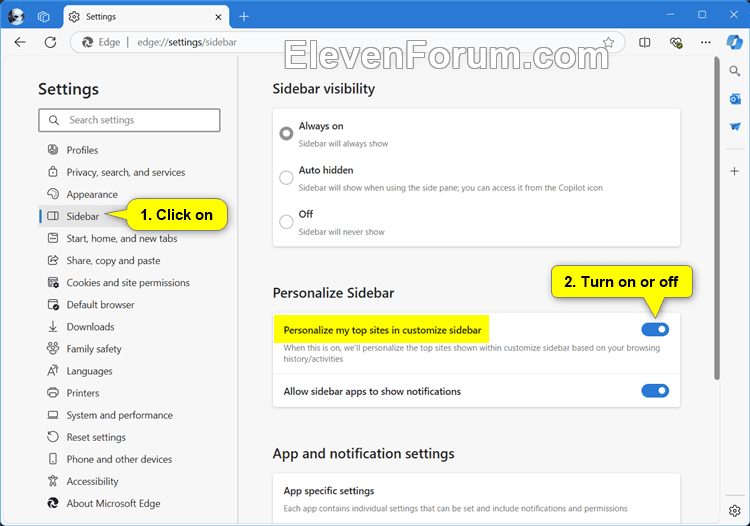Click the settings page vertical scrollbar
Screen dimensions: 750x526
click(717, 218)
